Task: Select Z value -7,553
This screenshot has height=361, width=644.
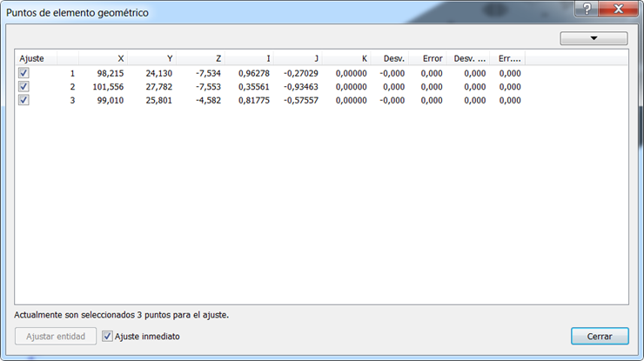Action: [208, 87]
